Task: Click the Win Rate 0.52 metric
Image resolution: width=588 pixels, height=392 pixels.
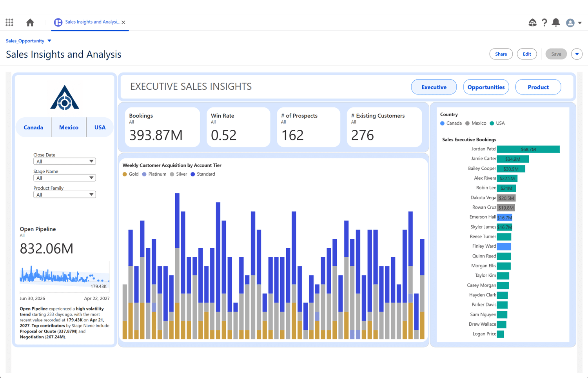Action: point(238,127)
